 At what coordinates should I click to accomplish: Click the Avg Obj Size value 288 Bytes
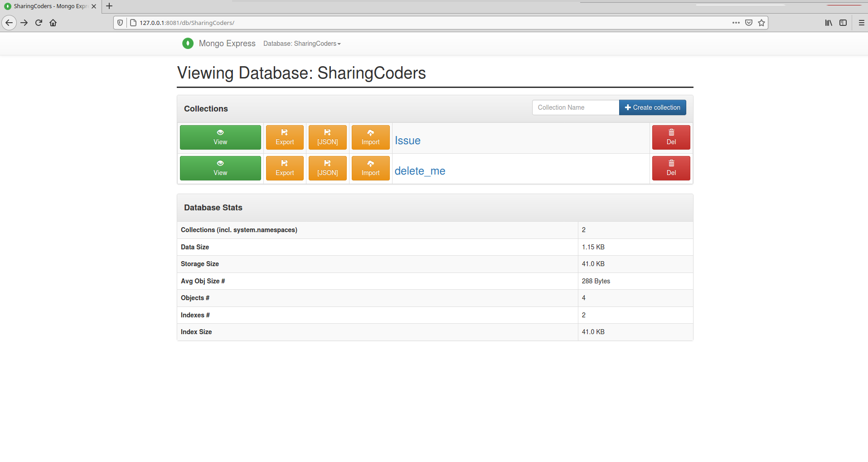[x=596, y=281]
